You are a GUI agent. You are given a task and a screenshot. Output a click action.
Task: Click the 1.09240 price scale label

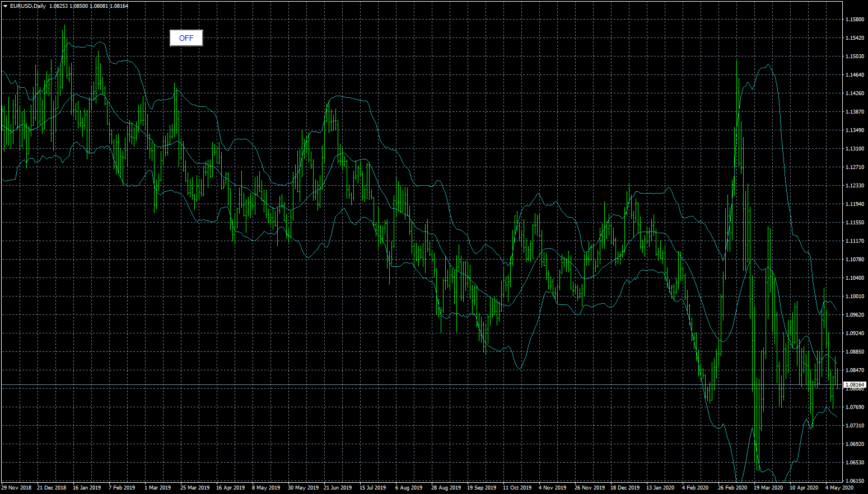855,333
